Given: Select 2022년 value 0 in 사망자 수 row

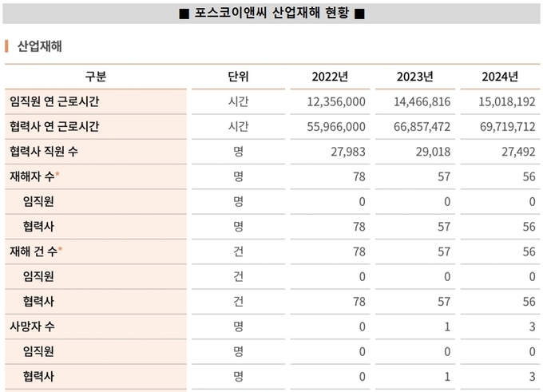Looking at the screenshot, I should click(362, 327).
